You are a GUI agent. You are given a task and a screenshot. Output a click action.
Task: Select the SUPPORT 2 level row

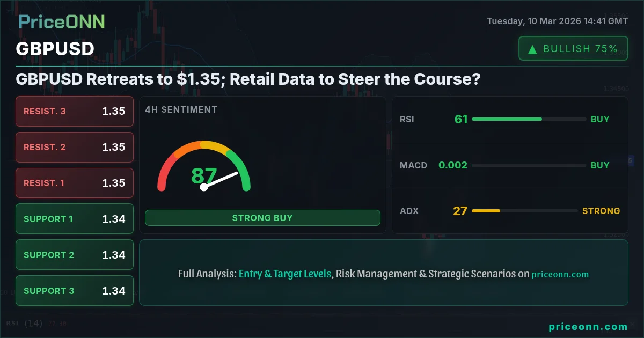pyautogui.click(x=75, y=255)
